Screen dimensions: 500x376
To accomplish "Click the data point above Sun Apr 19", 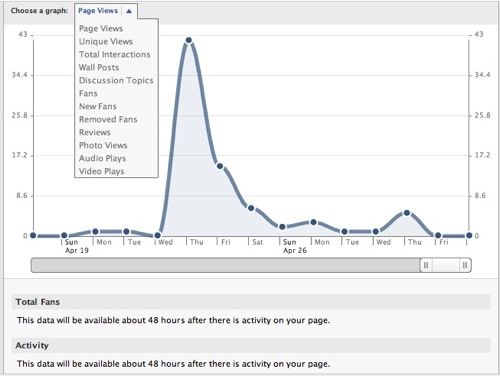I will tap(64, 236).
